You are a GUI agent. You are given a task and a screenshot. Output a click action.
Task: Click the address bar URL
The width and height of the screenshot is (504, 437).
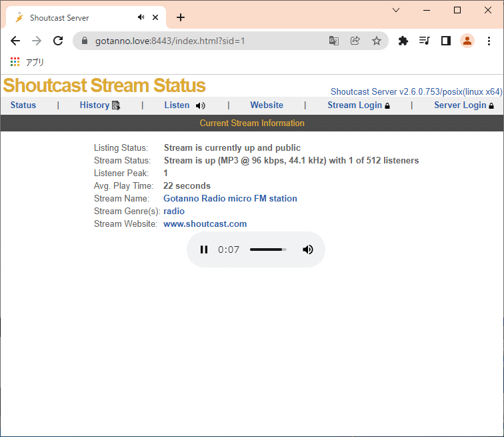[170, 41]
